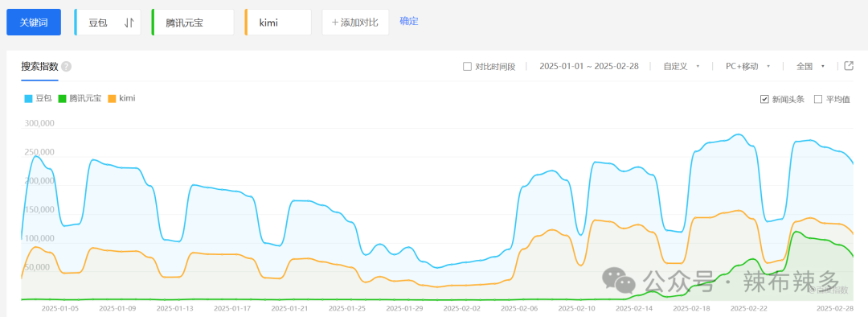Image resolution: width=868 pixels, height=317 pixels.
Task: Click the 2025-01-13 x-axis date label
Action: click(x=175, y=307)
